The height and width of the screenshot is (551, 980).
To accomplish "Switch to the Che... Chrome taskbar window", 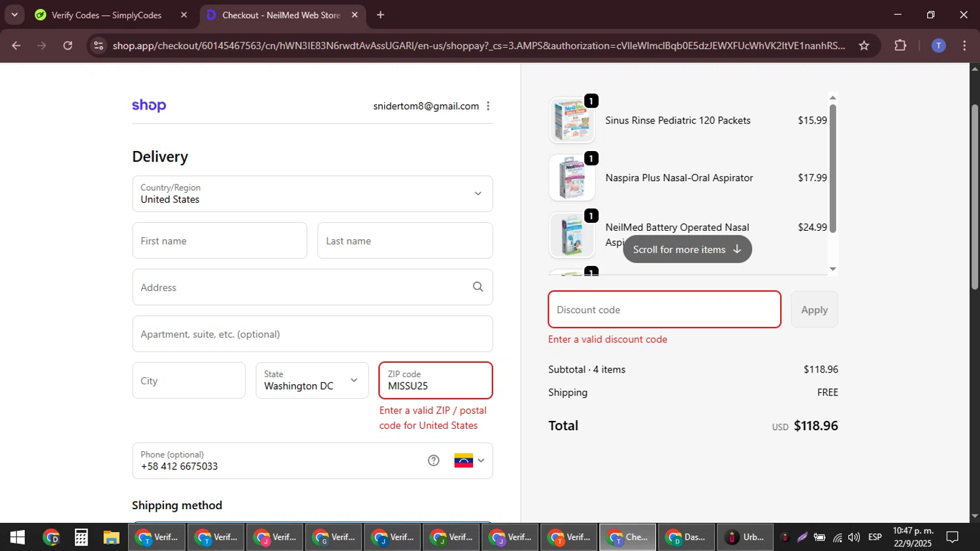I will tap(628, 537).
